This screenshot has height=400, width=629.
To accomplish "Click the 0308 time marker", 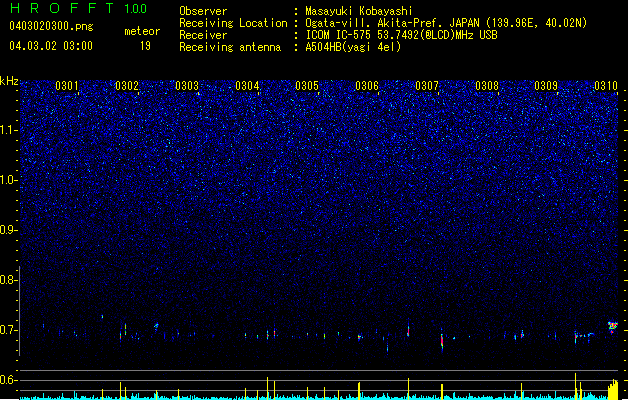I will click(x=487, y=86).
